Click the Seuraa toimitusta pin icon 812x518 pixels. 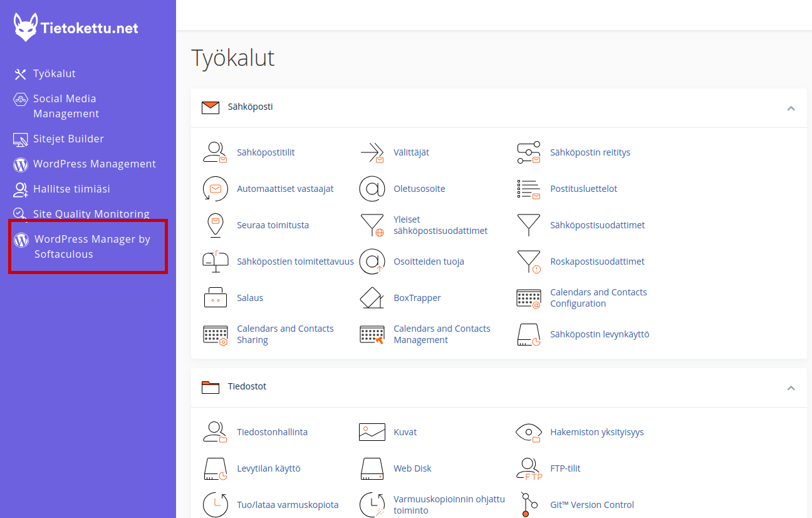[x=215, y=225]
